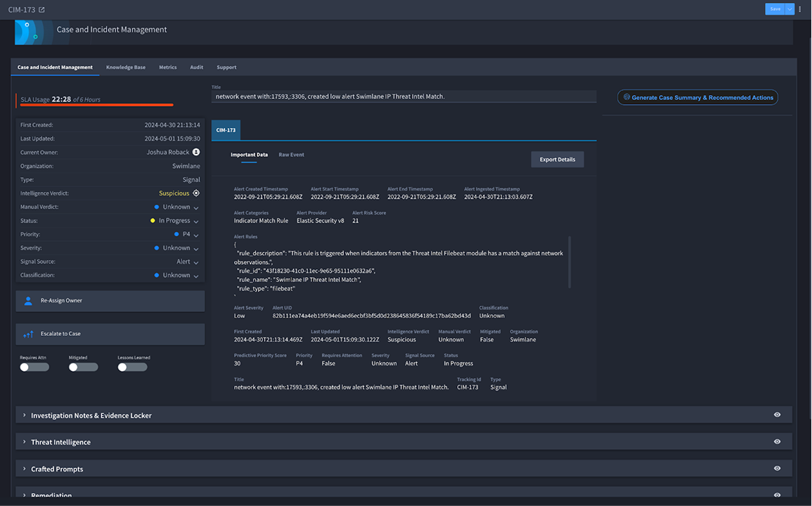Open the kebab menu beside Save
The image size is (812, 506).
click(800, 9)
